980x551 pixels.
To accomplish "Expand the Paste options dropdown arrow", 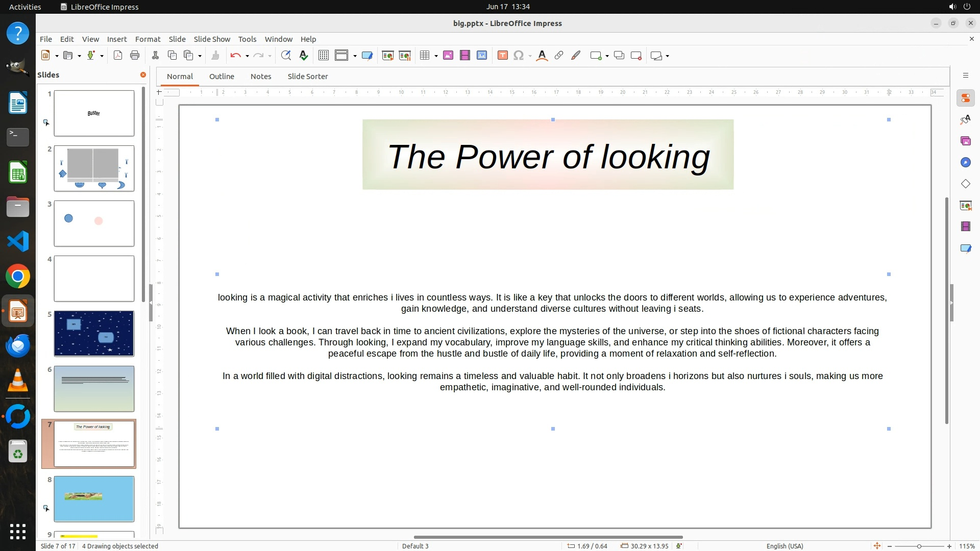I will [x=200, y=56].
